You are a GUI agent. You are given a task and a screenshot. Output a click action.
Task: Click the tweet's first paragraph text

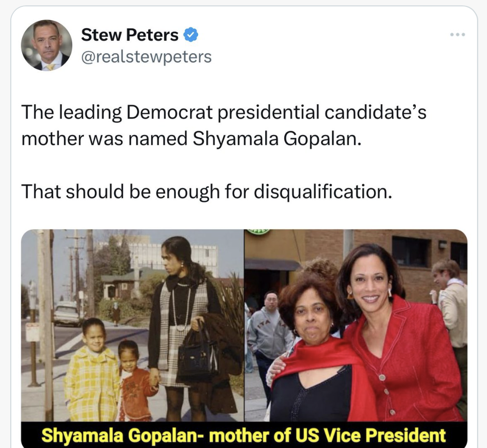pyautogui.click(x=223, y=125)
